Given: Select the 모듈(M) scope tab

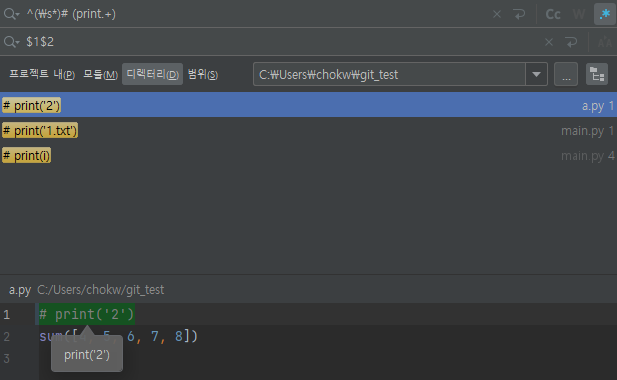Looking at the screenshot, I should (100, 74).
